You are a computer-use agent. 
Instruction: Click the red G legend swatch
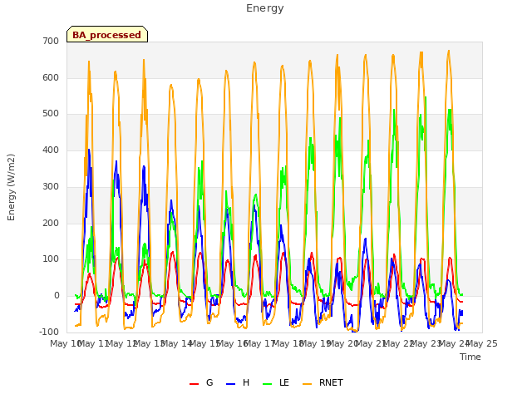coord(194,384)
